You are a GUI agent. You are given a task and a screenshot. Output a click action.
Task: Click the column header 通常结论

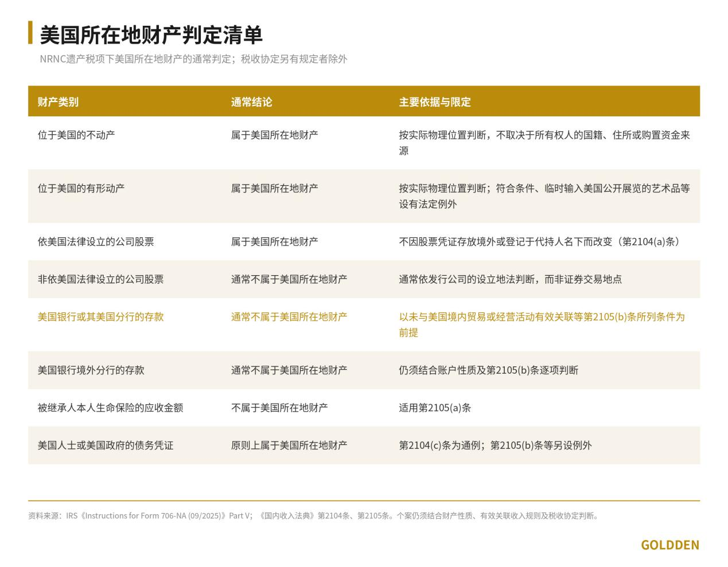[x=251, y=102]
